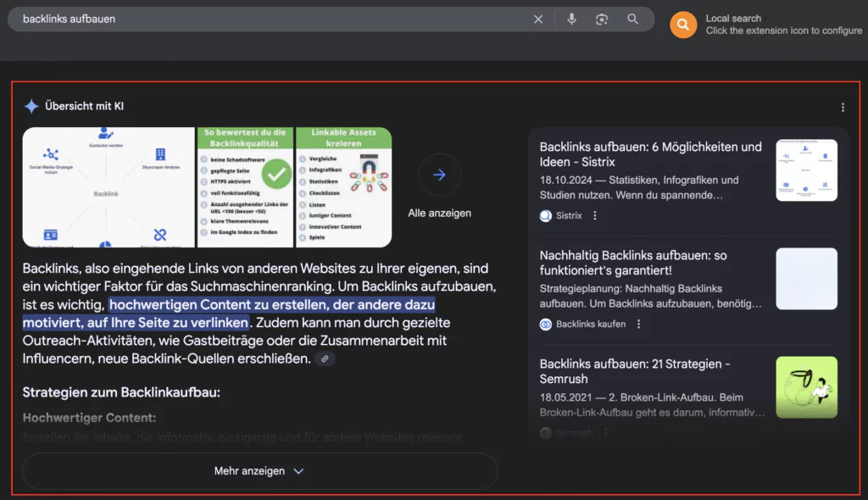Open the AI overview three-dot options menu

click(x=843, y=108)
